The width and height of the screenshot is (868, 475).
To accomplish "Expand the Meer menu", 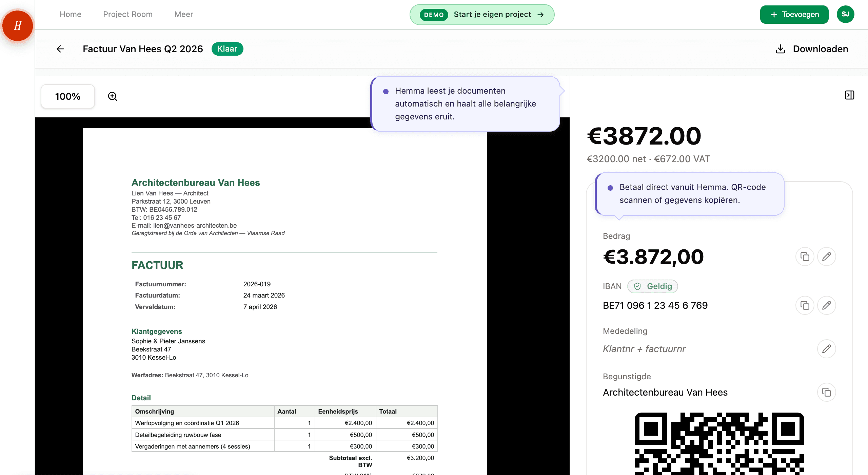I will 183,14.
